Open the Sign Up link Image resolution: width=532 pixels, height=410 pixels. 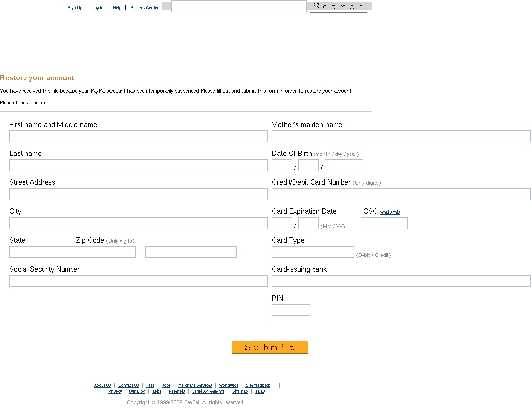point(75,8)
